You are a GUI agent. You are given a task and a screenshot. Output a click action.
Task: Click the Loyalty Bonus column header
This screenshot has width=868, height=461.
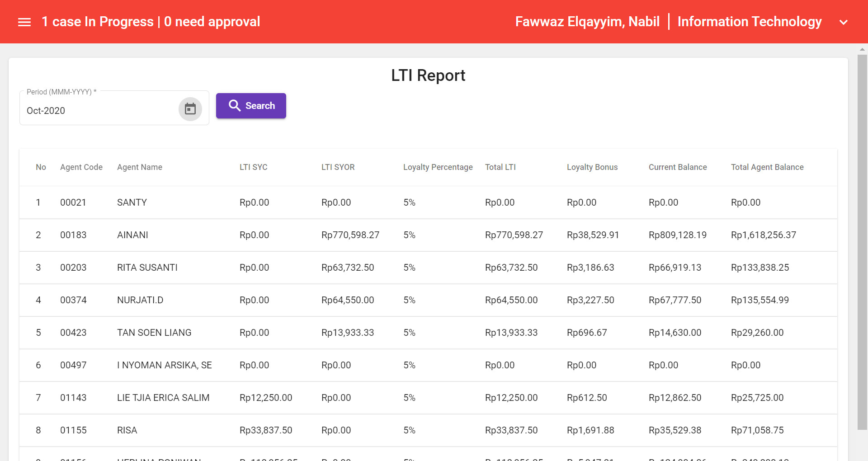click(x=592, y=167)
